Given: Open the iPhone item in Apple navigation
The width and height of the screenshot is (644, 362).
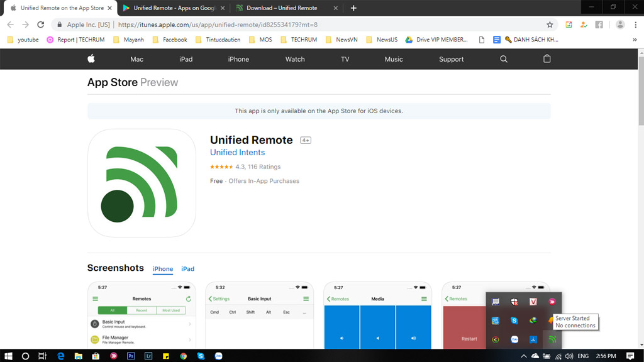Looking at the screenshot, I should (x=238, y=59).
